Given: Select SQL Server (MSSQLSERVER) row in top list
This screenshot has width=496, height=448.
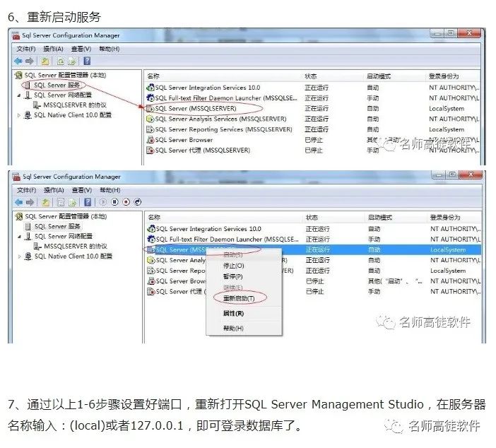Looking at the screenshot, I should [x=196, y=108].
